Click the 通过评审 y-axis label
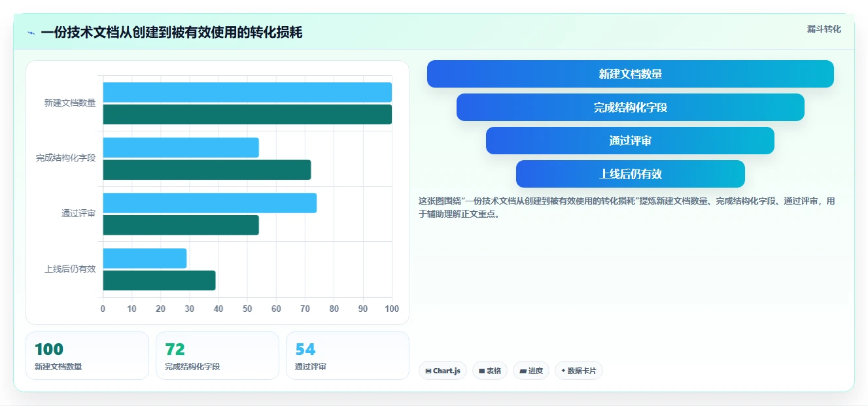The width and height of the screenshot is (868, 406). pos(78,213)
